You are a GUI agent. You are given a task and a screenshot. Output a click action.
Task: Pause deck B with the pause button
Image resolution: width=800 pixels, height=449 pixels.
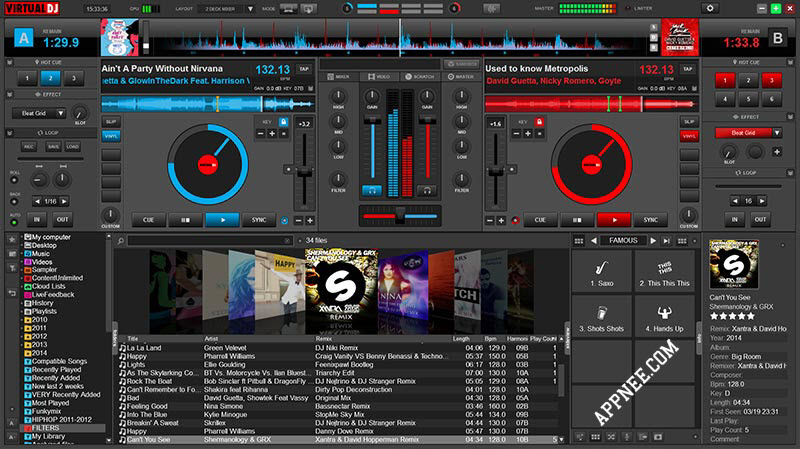577,220
